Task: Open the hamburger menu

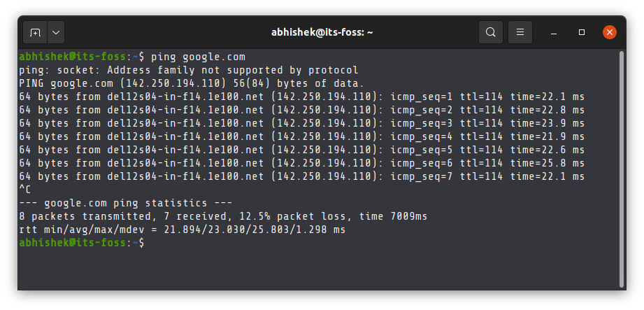Action: click(x=520, y=32)
